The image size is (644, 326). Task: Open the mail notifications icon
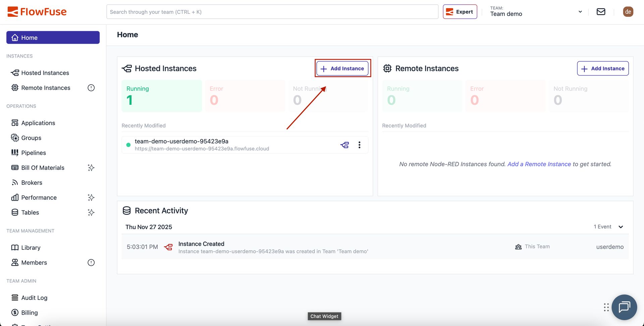pyautogui.click(x=601, y=11)
